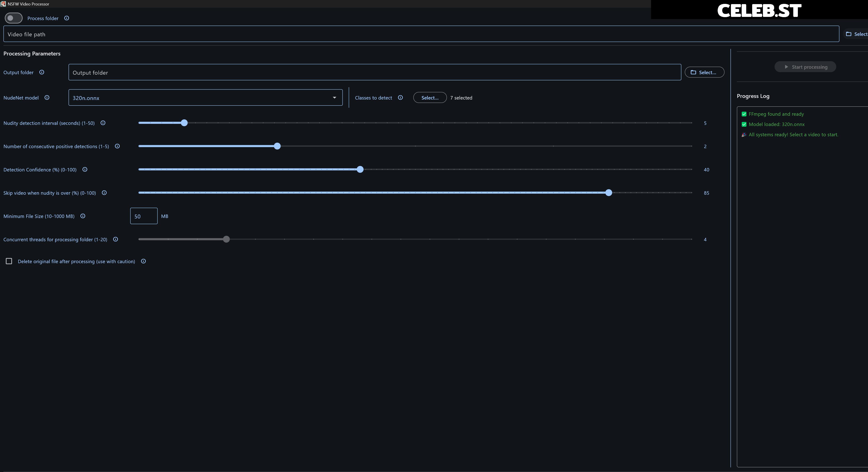This screenshot has height=472, width=868.
Task: Click info icon next to Classes to detect
Action: 400,98
